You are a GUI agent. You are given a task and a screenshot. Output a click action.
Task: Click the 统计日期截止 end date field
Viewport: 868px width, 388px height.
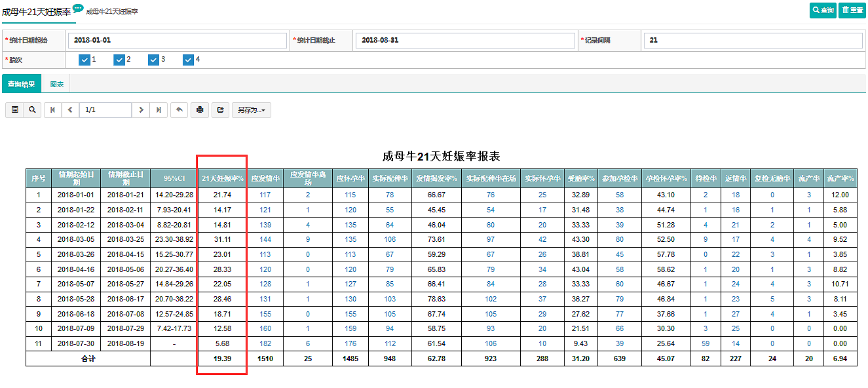click(x=465, y=41)
